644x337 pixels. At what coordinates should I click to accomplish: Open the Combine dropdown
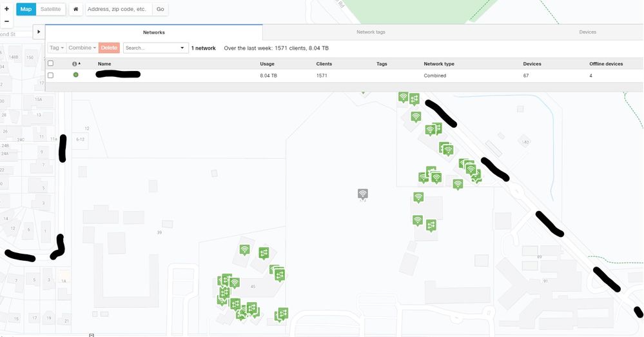click(82, 48)
